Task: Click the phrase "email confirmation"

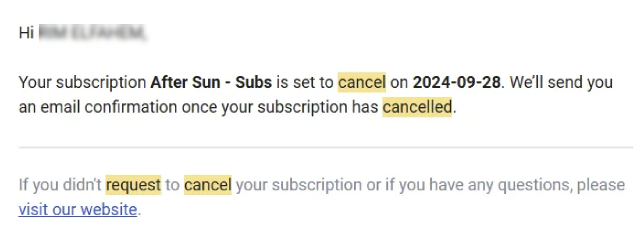Action: coord(109,107)
